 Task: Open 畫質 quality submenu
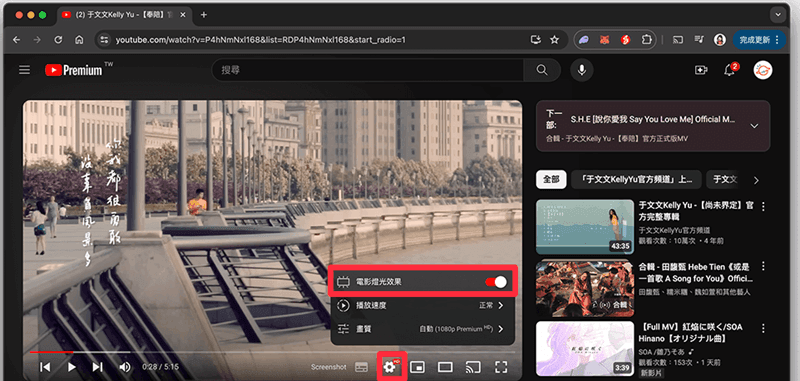(x=422, y=329)
